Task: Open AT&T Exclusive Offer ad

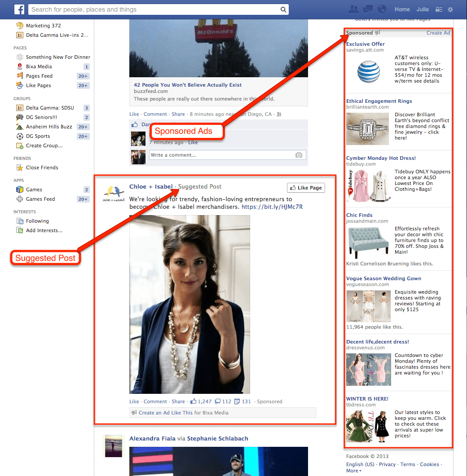Action: click(365, 44)
